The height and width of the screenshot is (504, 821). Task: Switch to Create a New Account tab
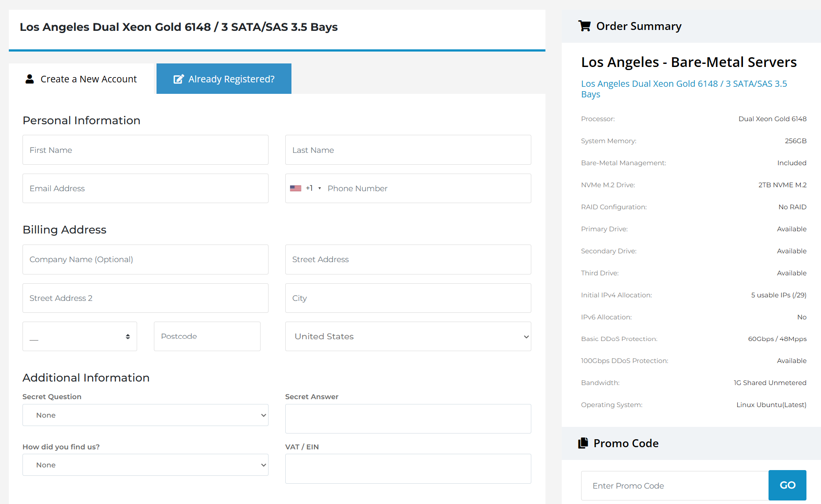click(81, 79)
